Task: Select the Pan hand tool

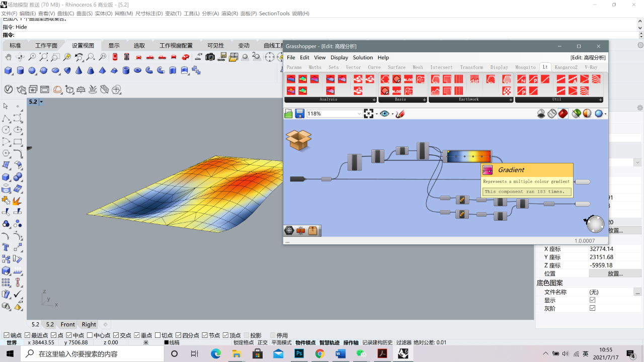Action: click(x=9, y=57)
